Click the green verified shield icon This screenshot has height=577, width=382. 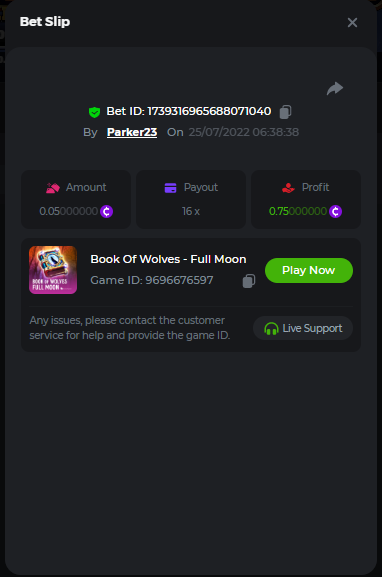[x=95, y=112]
